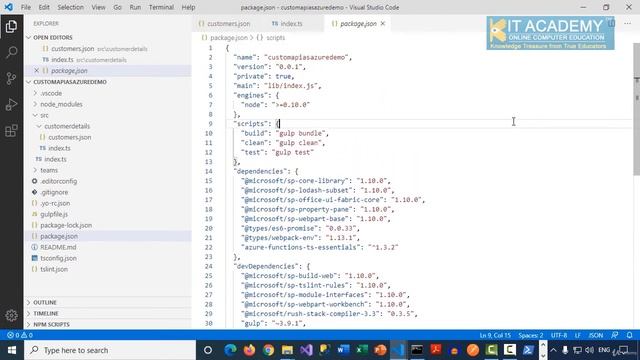Open Microsoft Word from the taskbar
The height and width of the screenshot is (360, 640).
pyautogui.click(x=343, y=350)
